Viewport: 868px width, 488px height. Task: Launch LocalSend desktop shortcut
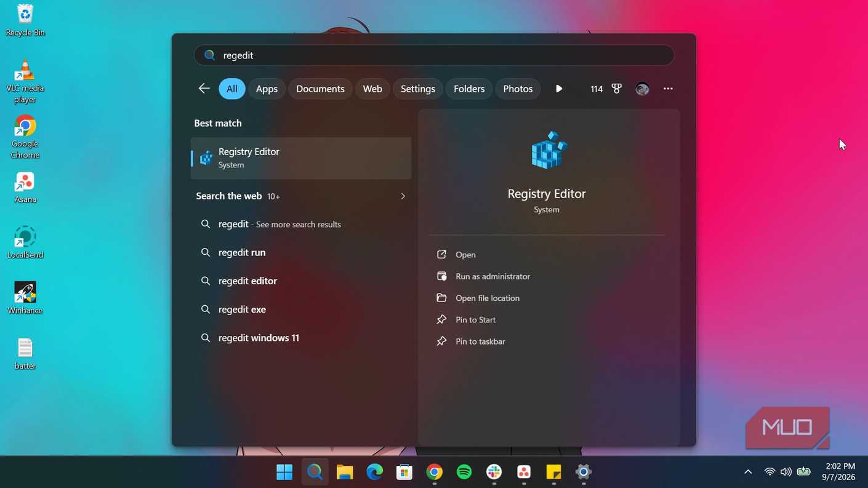coord(25,242)
